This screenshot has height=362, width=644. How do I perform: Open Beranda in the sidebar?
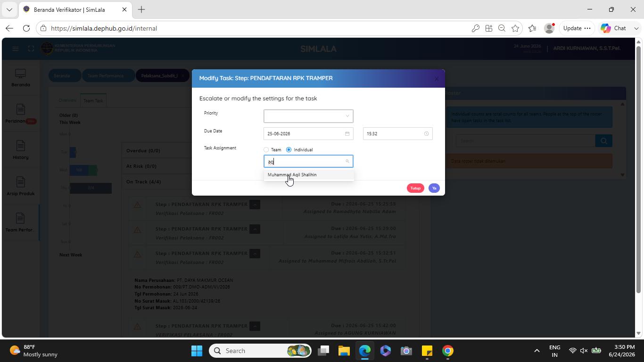coord(20,78)
